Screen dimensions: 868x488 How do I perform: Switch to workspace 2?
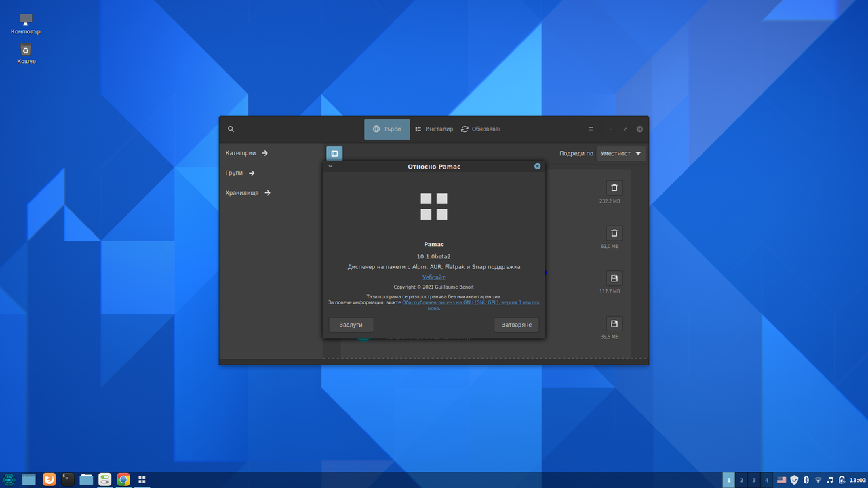[x=741, y=480]
